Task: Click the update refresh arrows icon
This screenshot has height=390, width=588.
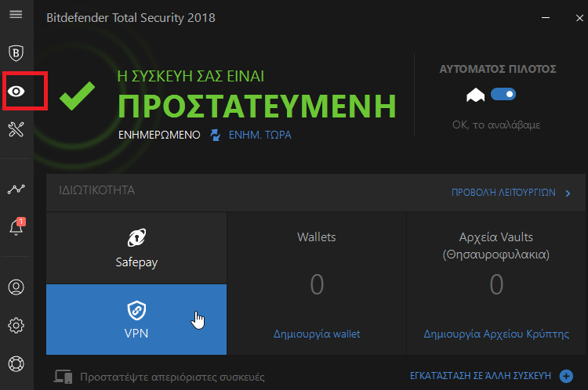Action: coord(216,135)
